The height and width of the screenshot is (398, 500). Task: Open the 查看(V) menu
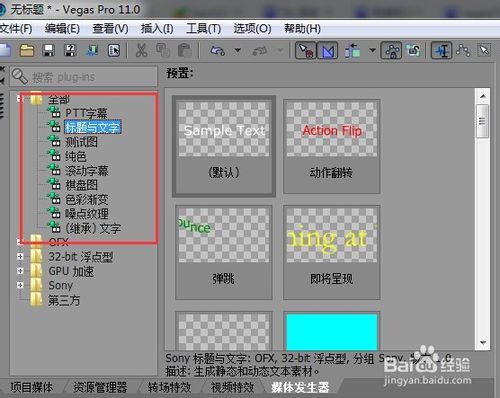[x=110, y=29]
